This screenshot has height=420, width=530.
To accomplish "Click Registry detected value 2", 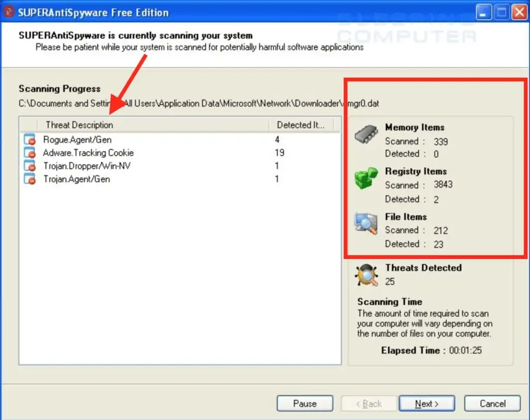I will point(436,199).
